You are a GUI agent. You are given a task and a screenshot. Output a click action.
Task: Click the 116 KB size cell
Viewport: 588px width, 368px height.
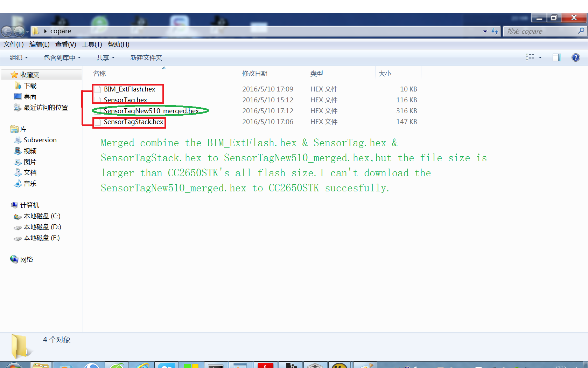407,100
